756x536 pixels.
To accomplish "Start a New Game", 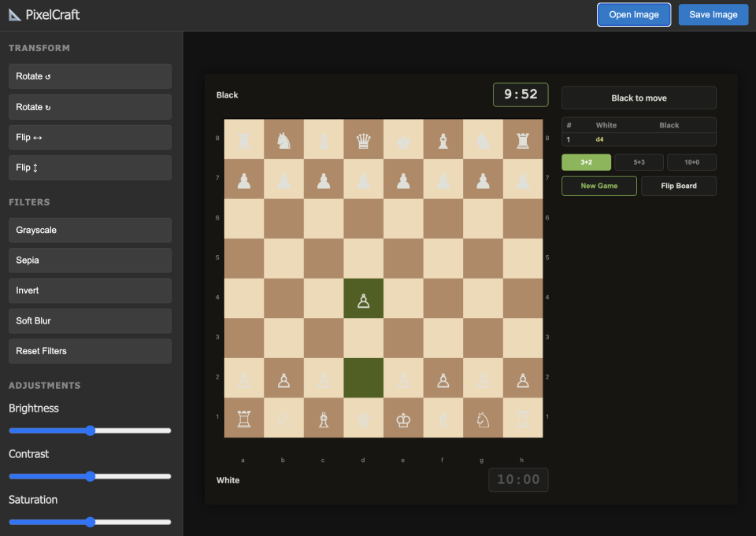I will tap(598, 186).
